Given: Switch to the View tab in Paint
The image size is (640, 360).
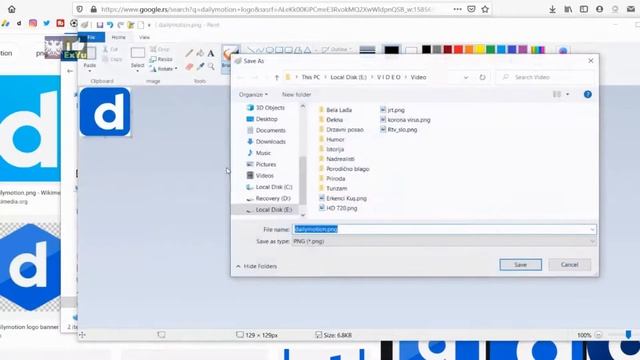Looking at the screenshot, I should click(x=144, y=37).
